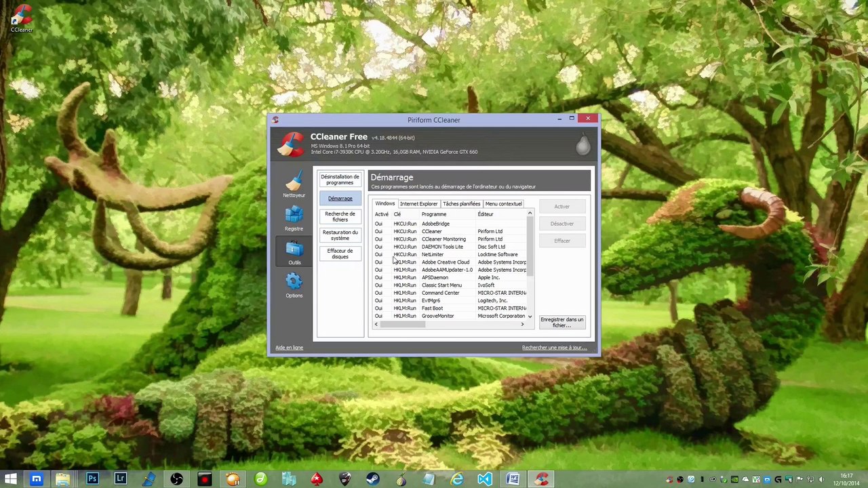Select the AdobeAAMUpdater-1.0 entry
The height and width of the screenshot is (488, 868).
coord(450,270)
